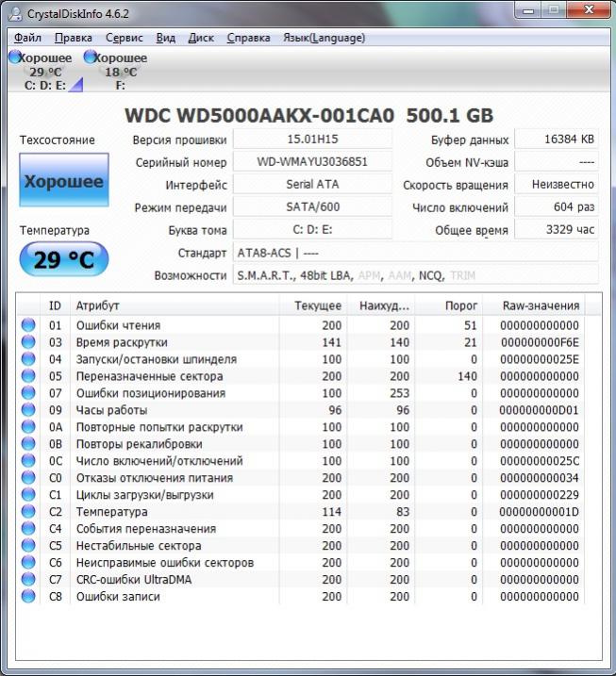Click status orb for Отказы отключения питания row

[28, 477]
